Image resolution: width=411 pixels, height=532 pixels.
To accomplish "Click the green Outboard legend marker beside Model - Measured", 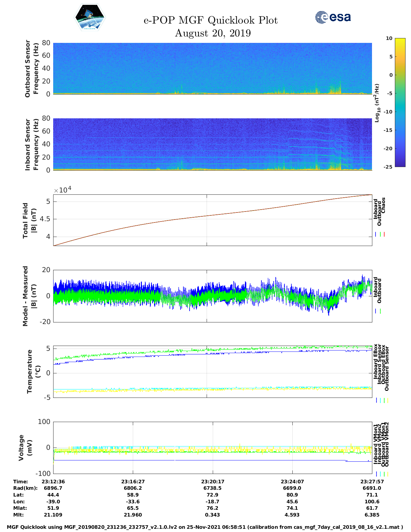I will click(380, 311).
